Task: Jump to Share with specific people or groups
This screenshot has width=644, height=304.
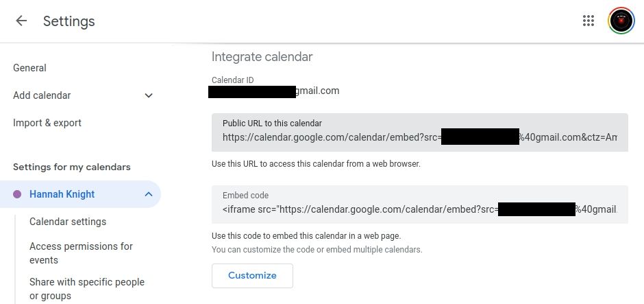Action: [x=87, y=289]
